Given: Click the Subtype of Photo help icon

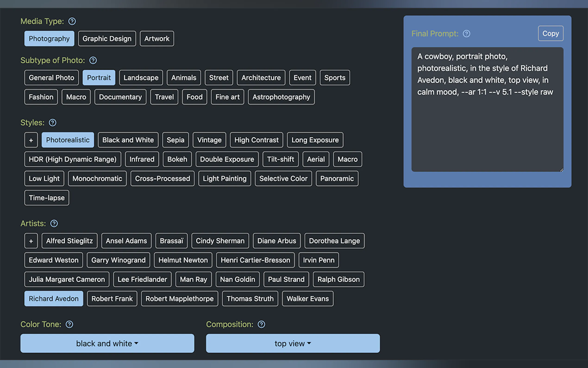Looking at the screenshot, I should [93, 60].
